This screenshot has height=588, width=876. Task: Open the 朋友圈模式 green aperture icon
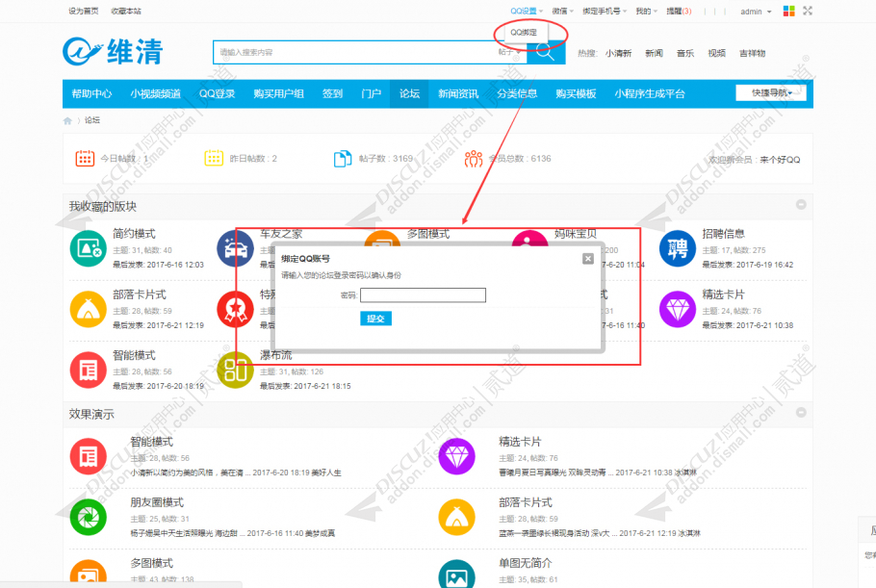point(89,517)
